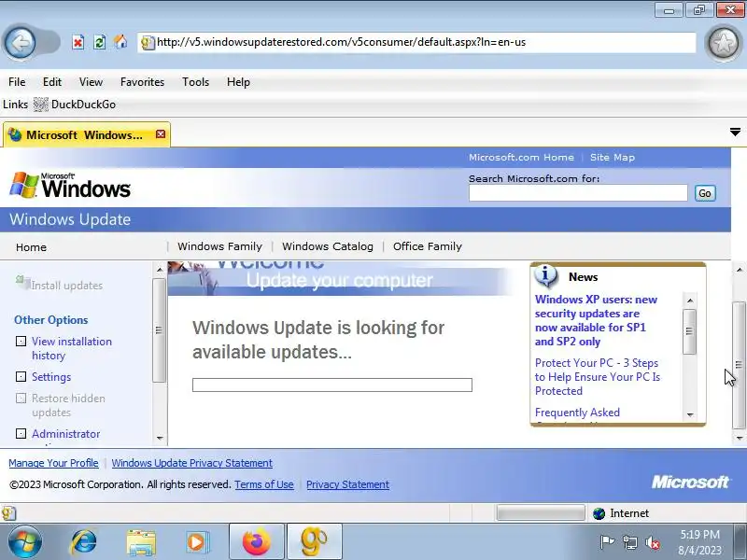Expand the View installation history box icon

coord(21,341)
